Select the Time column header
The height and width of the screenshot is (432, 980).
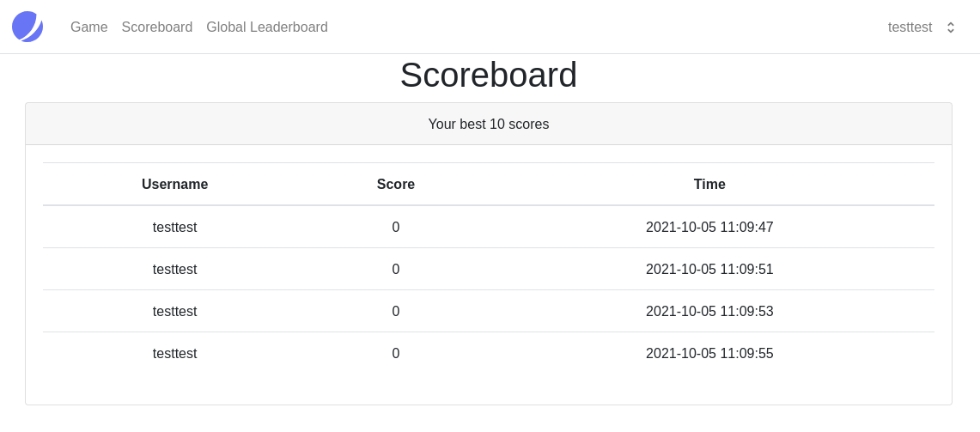pyautogui.click(x=709, y=185)
